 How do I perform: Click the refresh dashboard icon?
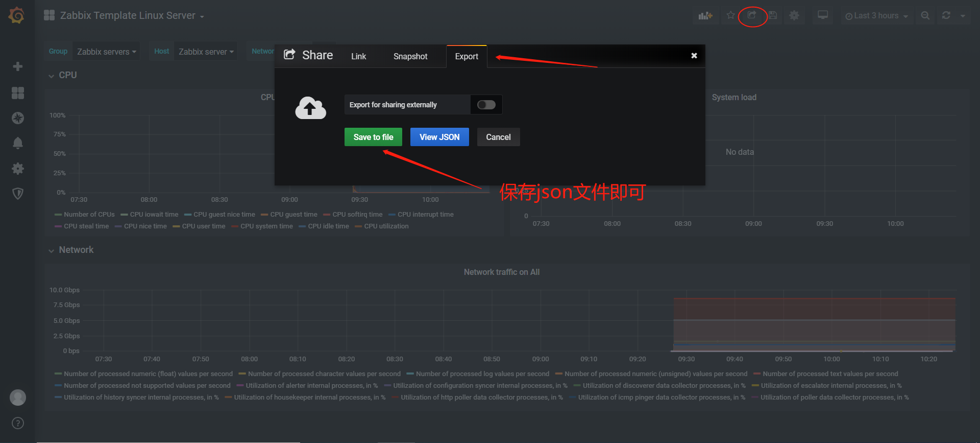click(x=946, y=15)
